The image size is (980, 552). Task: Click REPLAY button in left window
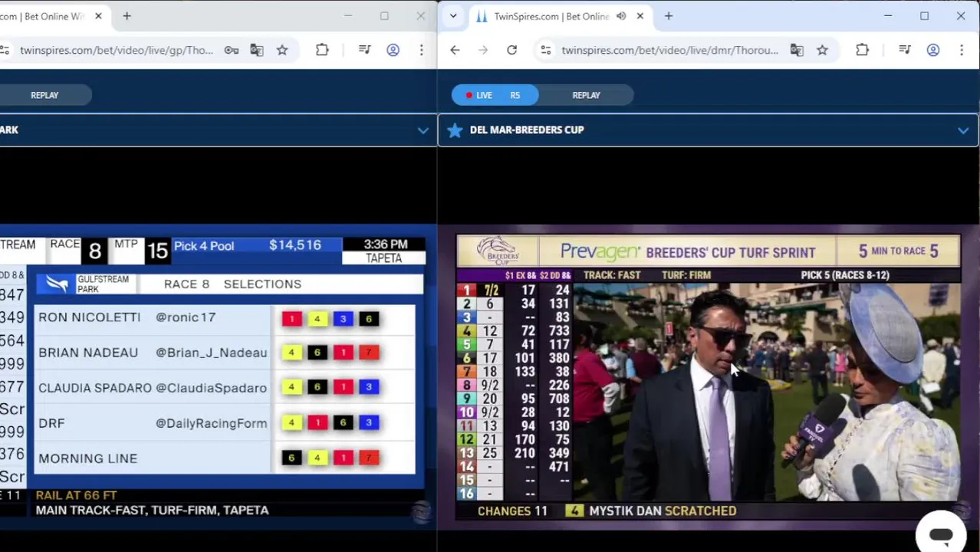tap(44, 95)
